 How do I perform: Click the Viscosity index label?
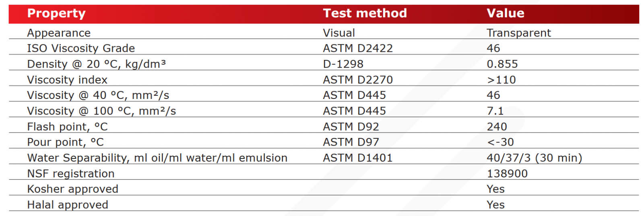coord(67,80)
